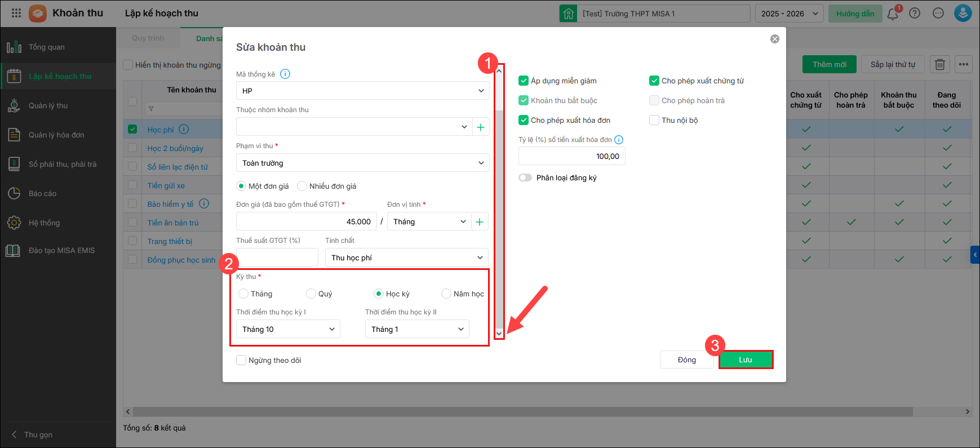Image resolution: width=980 pixels, height=448 pixels.
Task: Click the Đóng button
Action: (687, 360)
